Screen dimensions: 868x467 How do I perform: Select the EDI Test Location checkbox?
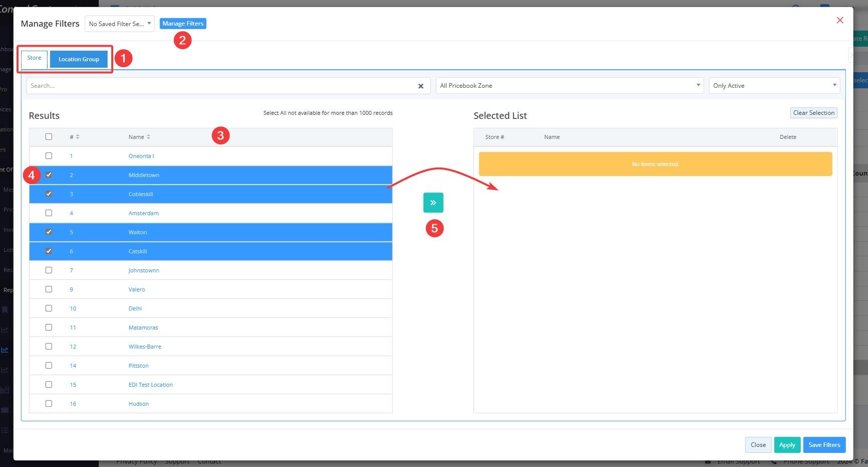(x=49, y=384)
